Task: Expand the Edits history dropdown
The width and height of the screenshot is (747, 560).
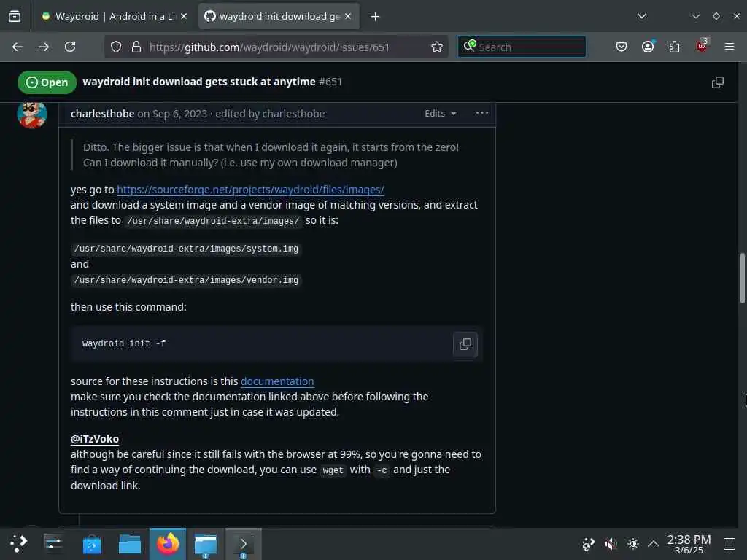Action: pyautogui.click(x=440, y=113)
